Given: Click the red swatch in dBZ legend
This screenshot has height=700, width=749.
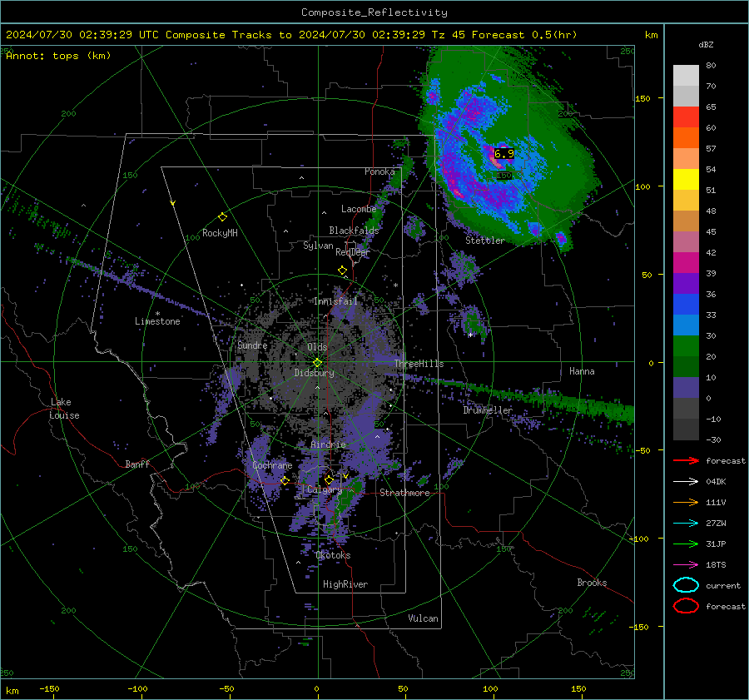Looking at the screenshot, I should (686, 117).
